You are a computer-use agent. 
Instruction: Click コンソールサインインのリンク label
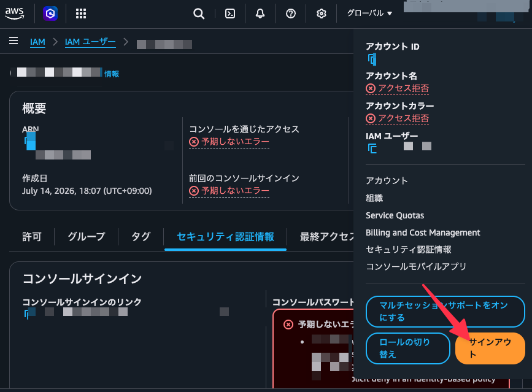(x=82, y=302)
